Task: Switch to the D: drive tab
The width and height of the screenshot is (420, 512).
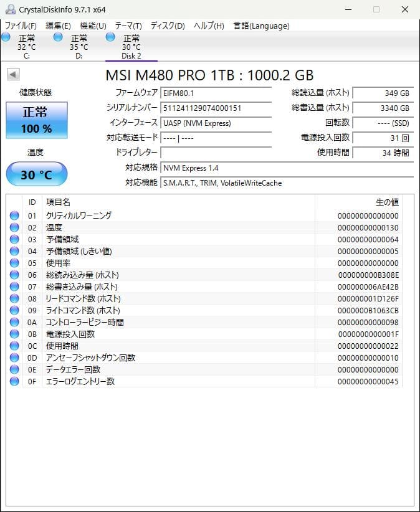Action: click(79, 46)
